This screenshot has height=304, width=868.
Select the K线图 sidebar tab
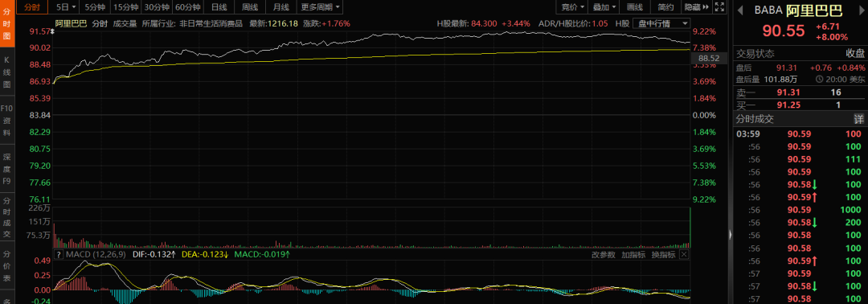click(7, 72)
